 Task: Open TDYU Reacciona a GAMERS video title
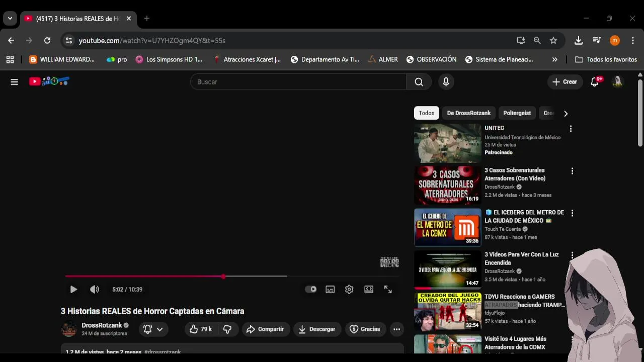(x=524, y=301)
